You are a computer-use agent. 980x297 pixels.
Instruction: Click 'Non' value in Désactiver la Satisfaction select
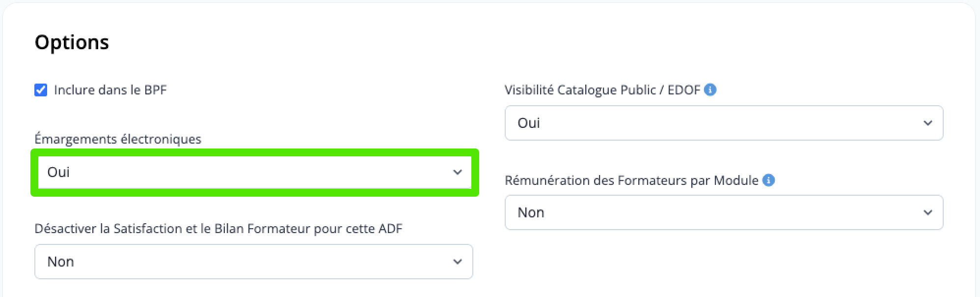[60, 262]
